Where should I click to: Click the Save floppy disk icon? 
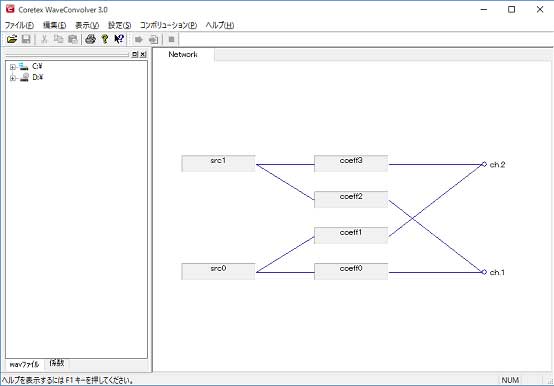click(26, 39)
